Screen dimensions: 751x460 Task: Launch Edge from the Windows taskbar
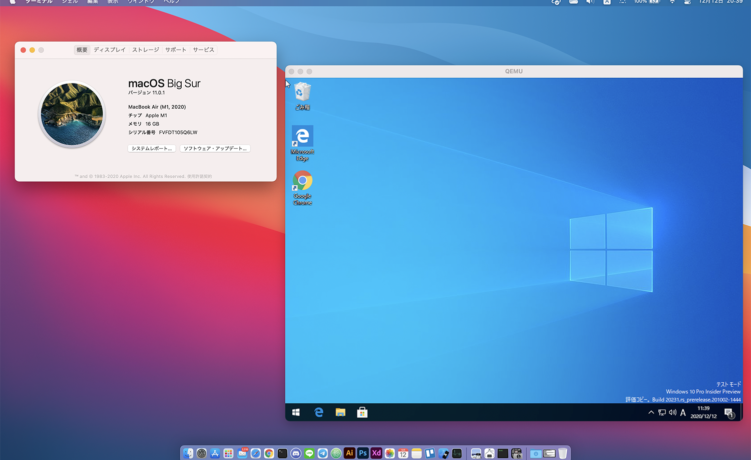tap(319, 413)
